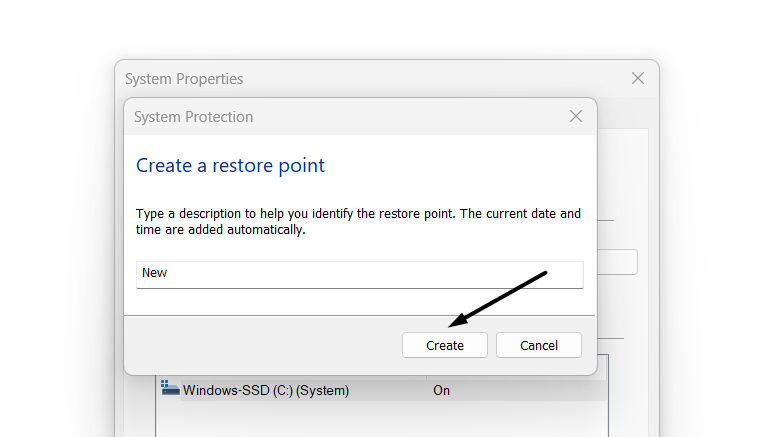This screenshot has height=437, width=765.
Task: Click the description instruction text
Action: (x=358, y=214)
